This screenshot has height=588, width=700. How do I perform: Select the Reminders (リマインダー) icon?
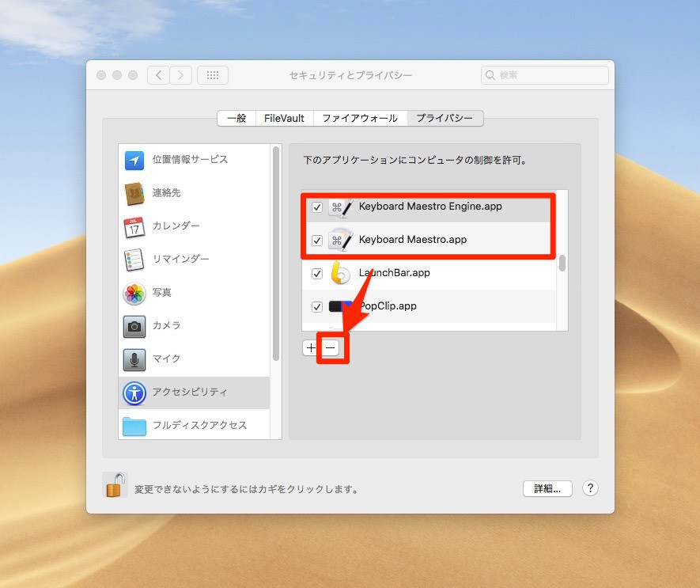click(134, 260)
